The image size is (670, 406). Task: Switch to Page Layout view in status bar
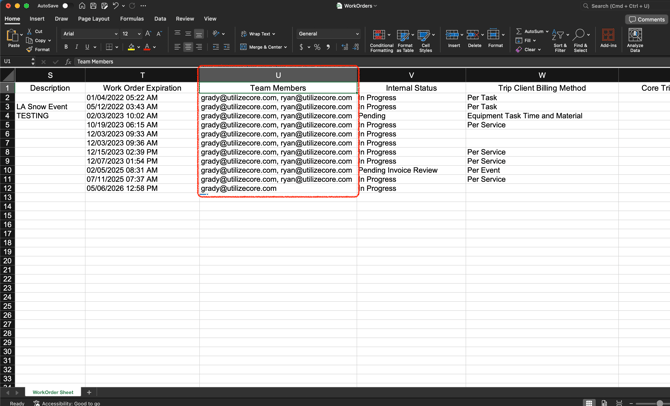click(x=604, y=403)
